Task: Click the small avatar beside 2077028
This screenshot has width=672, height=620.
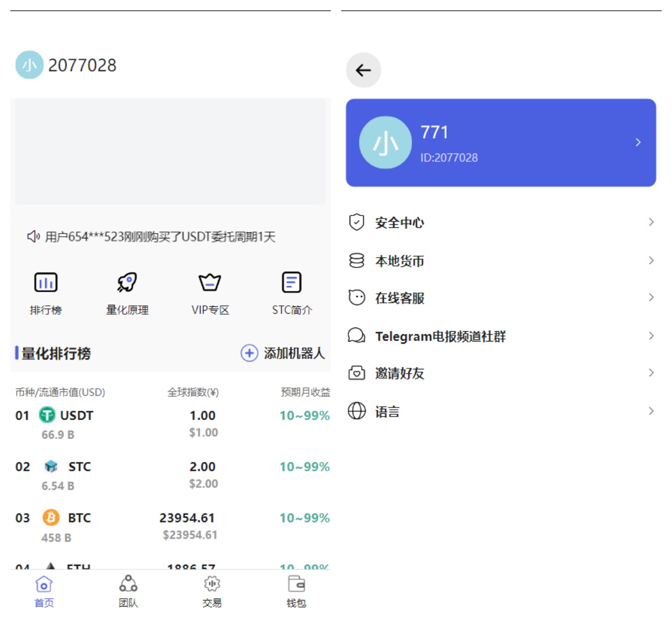Action: 29,65
